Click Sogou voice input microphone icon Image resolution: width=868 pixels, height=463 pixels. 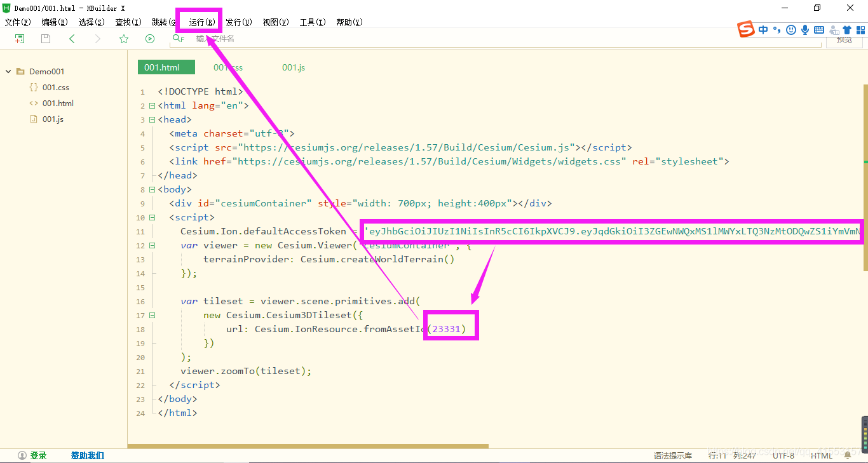pyautogui.click(x=805, y=29)
